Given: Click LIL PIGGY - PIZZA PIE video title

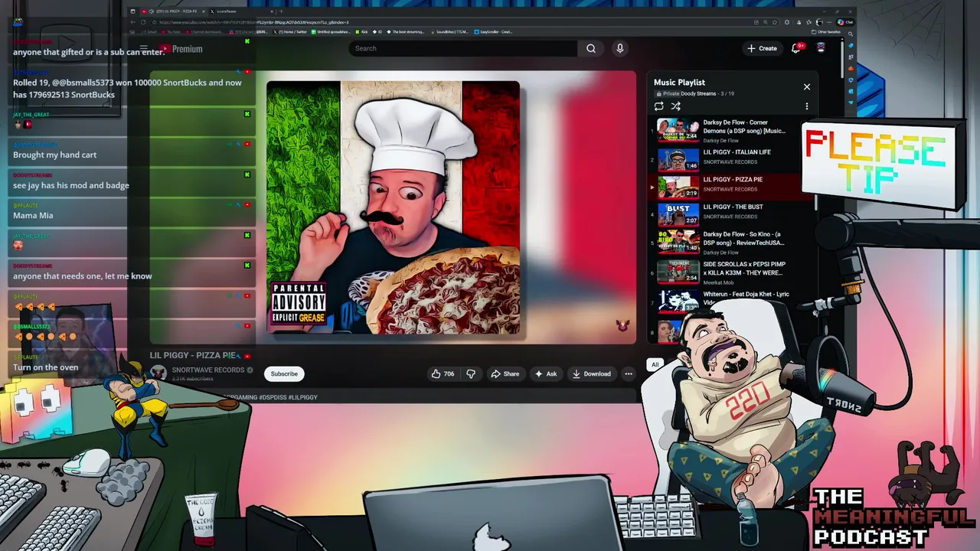Looking at the screenshot, I should pos(193,355).
